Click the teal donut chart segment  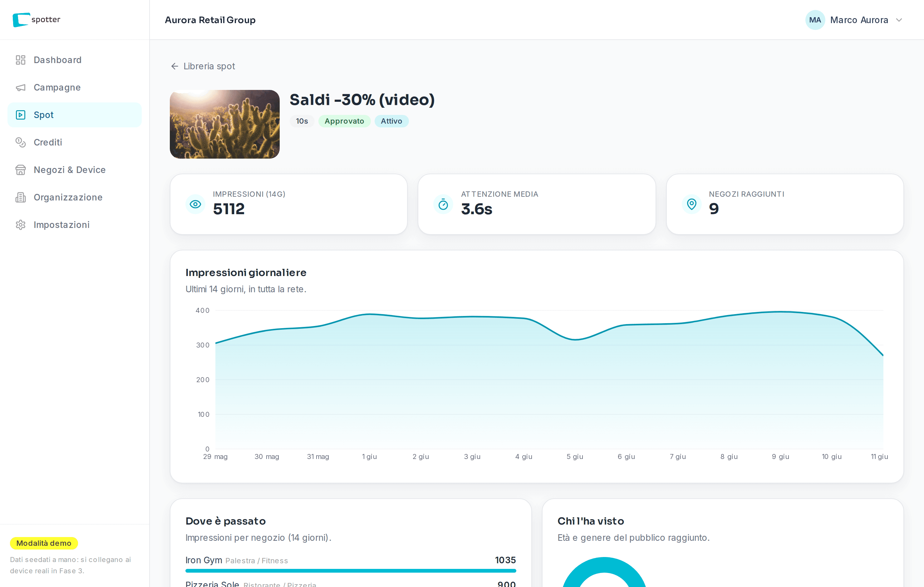pos(604,565)
